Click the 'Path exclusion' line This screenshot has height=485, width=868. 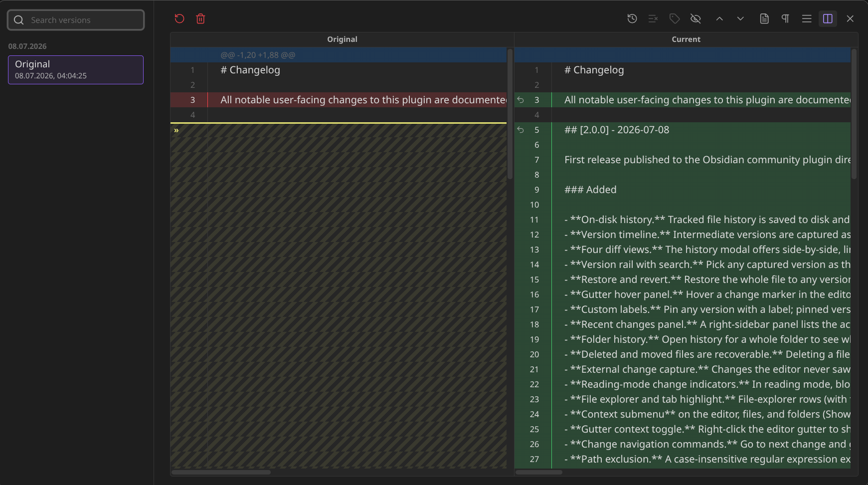683,459
